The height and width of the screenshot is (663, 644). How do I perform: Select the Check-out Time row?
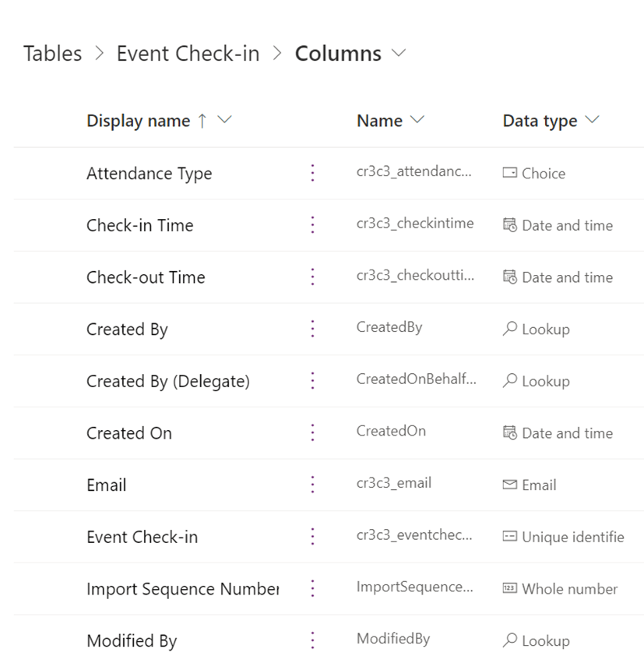(146, 277)
